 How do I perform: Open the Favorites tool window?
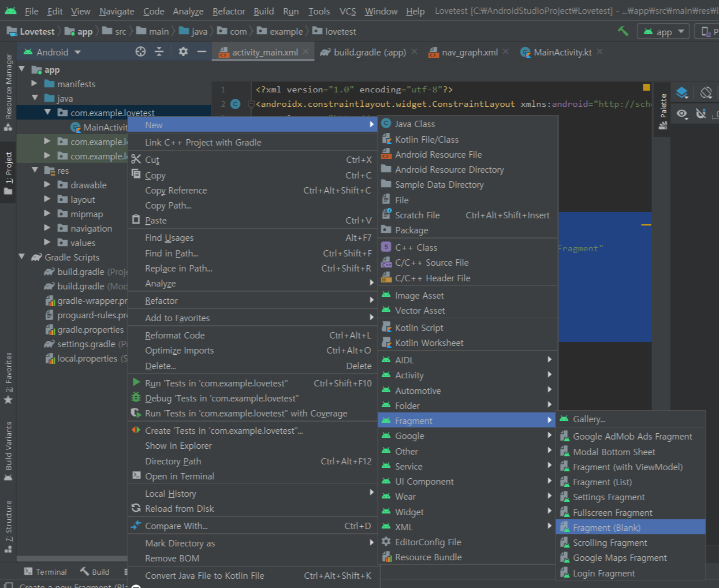(x=8, y=378)
